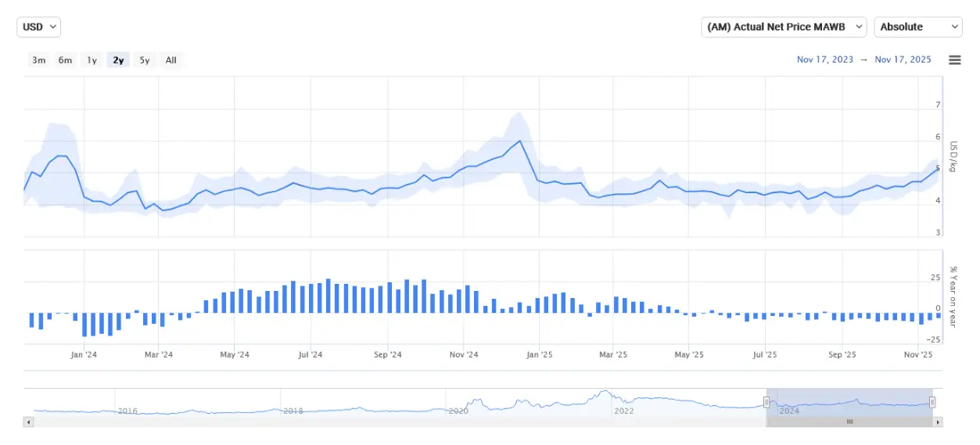Image resolution: width=980 pixels, height=445 pixels.
Task: Choose the 1y time range
Action: pyautogui.click(x=92, y=60)
